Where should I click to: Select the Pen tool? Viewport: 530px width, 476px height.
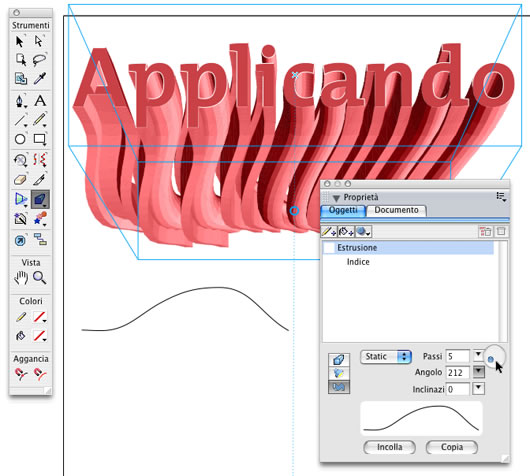click(x=21, y=101)
